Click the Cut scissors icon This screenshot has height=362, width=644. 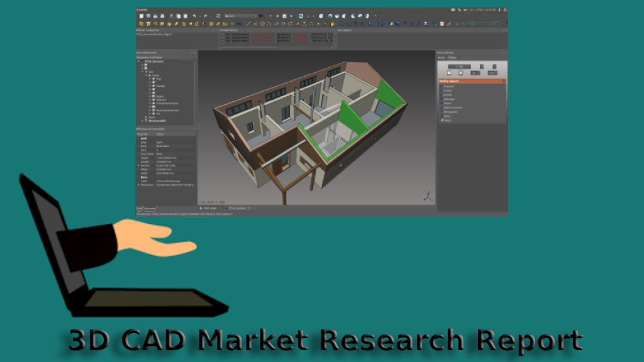[172, 16]
